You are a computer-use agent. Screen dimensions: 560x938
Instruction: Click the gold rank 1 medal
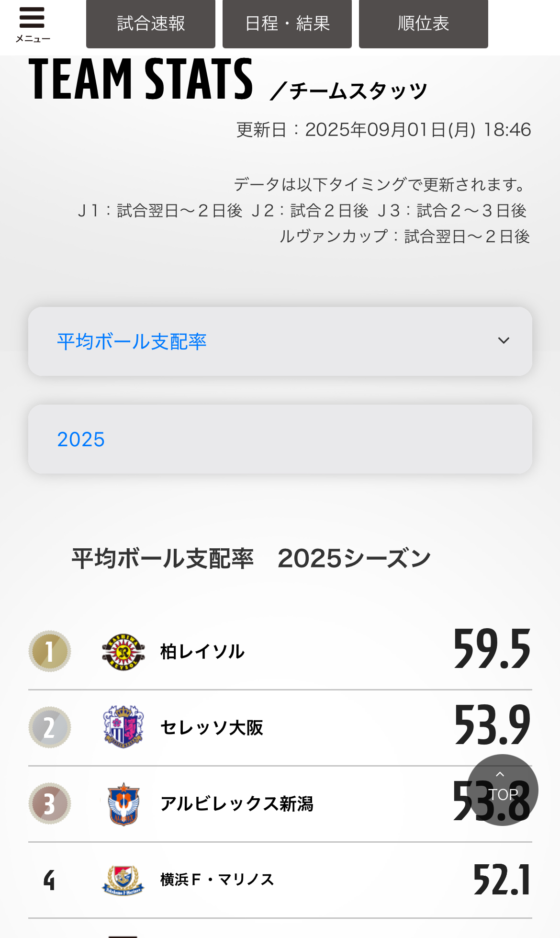[x=49, y=651]
